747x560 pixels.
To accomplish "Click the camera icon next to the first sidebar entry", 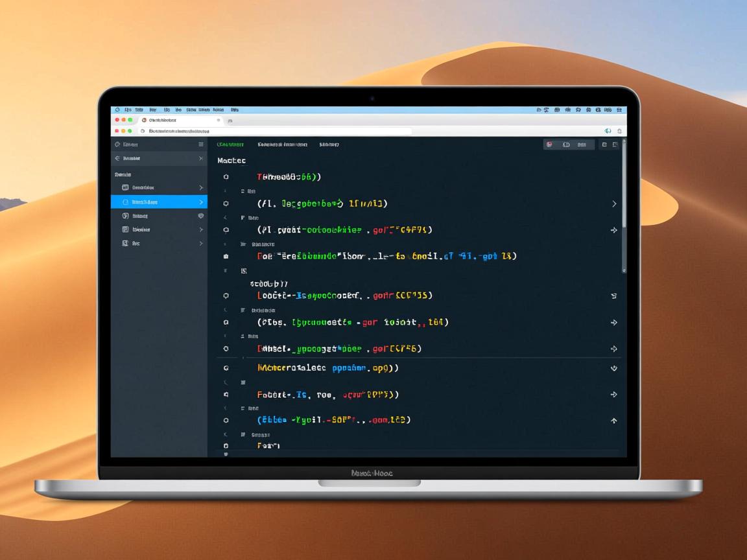I will click(x=126, y=187).
